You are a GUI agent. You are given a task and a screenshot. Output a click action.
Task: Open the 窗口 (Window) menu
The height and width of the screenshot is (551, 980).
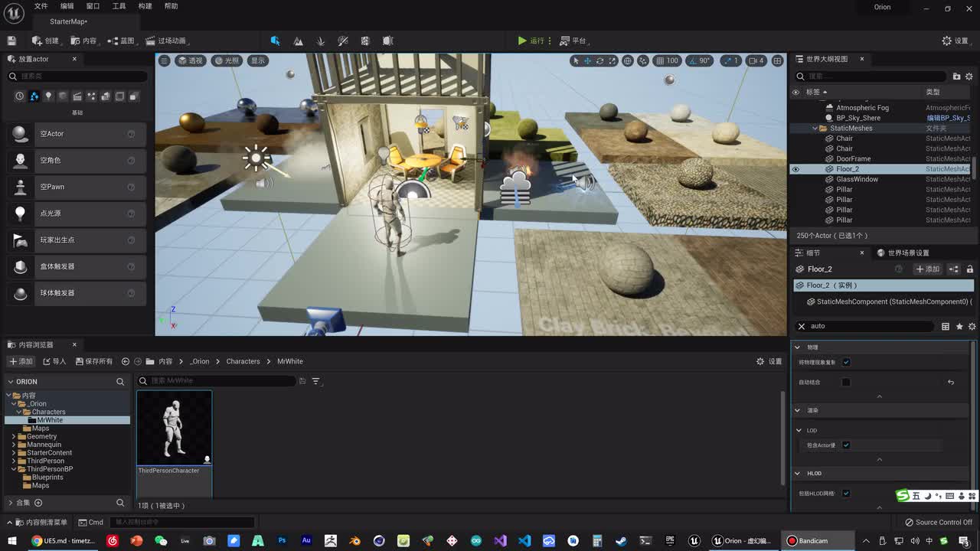coord(93,6)
